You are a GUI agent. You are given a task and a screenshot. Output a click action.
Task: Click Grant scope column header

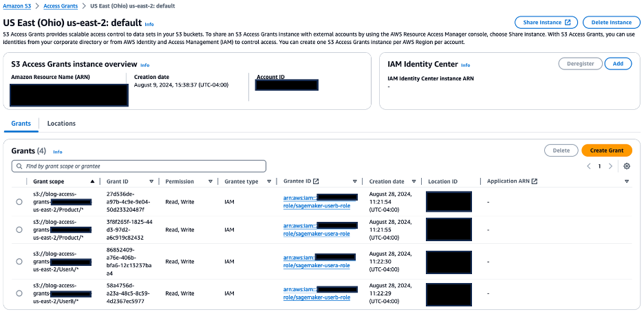tap(48, 181)
